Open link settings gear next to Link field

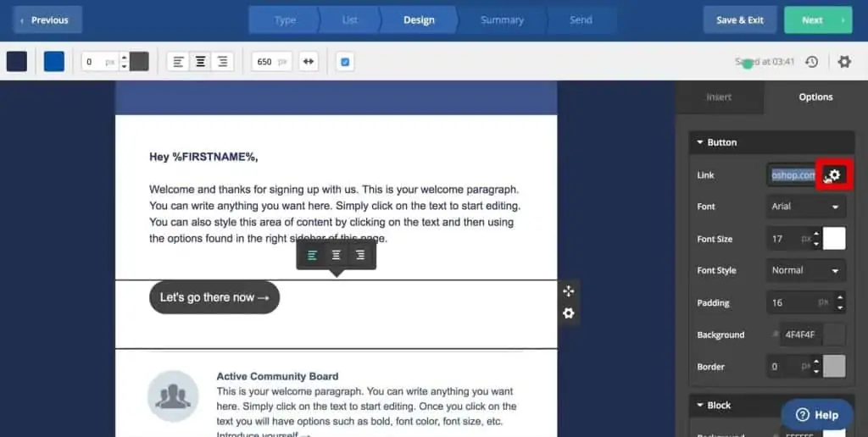(x=835, y=175)
